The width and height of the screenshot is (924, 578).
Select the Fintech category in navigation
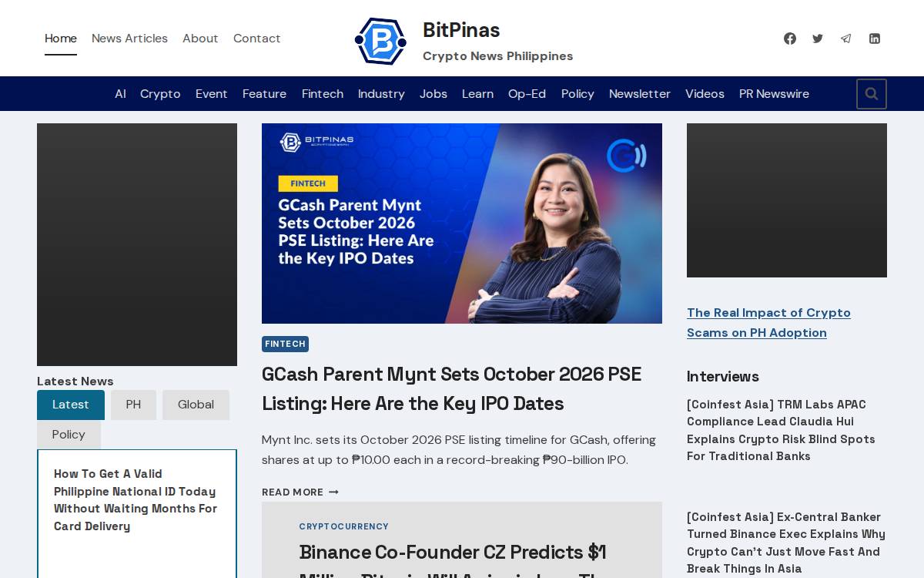[323, 94]
